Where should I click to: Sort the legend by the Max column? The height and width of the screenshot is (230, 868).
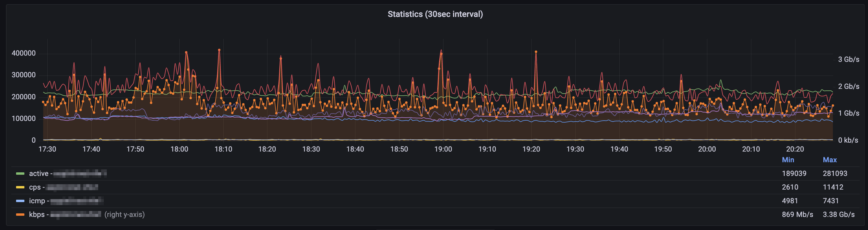[x=830, y=160]
